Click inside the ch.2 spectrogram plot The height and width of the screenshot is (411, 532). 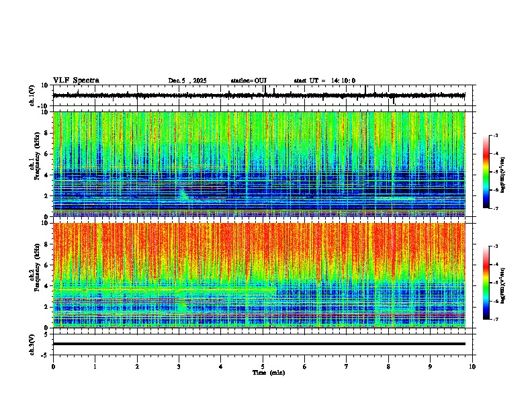point(259,275)
